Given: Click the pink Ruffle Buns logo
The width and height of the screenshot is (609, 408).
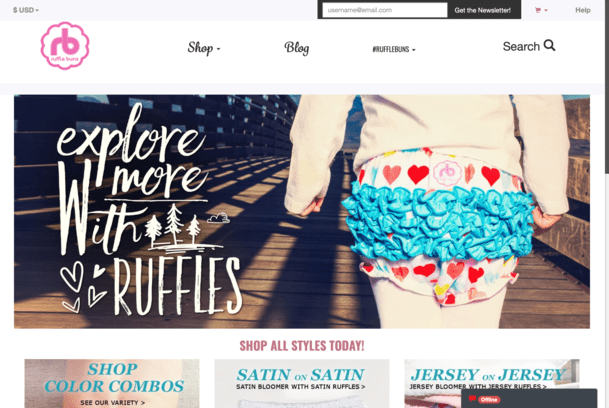Looking at the screenshot, I should [65, 45].
